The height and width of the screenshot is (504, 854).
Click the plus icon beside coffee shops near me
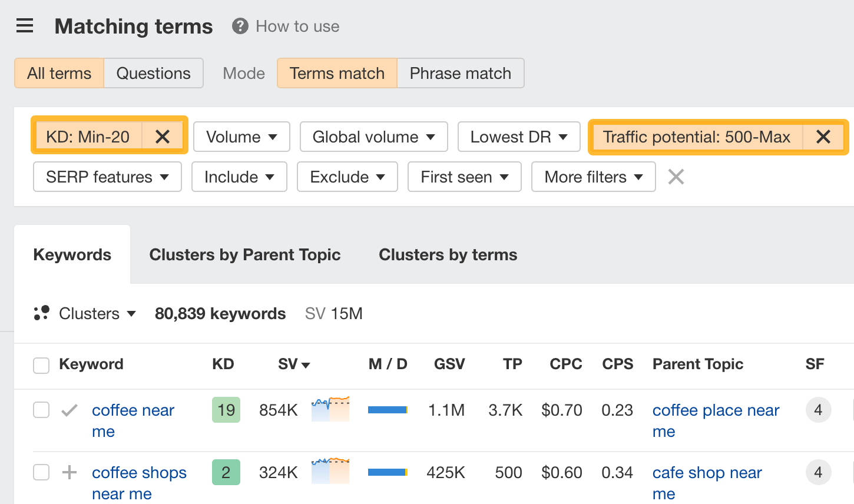69,472
